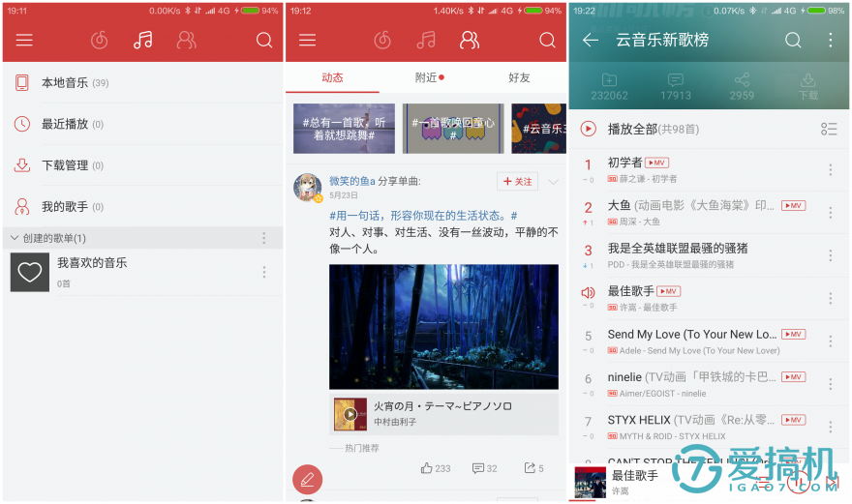852x504 pixels.
Task: Open topic banner #总有一首歌，听着就想跳舞#
Action: tap(344, 129)
